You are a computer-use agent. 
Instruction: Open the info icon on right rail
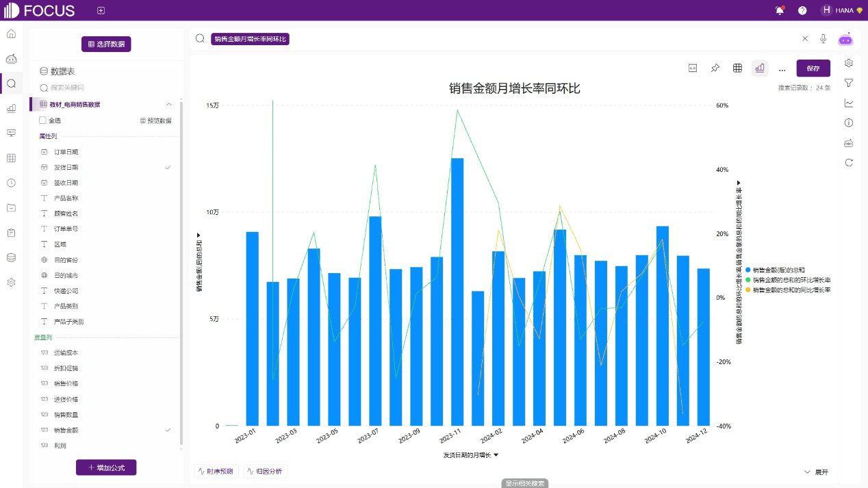coord(849,123)
